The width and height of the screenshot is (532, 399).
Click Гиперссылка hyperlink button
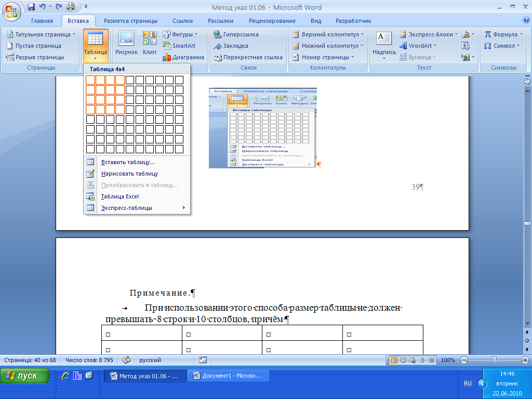point(236,34)
